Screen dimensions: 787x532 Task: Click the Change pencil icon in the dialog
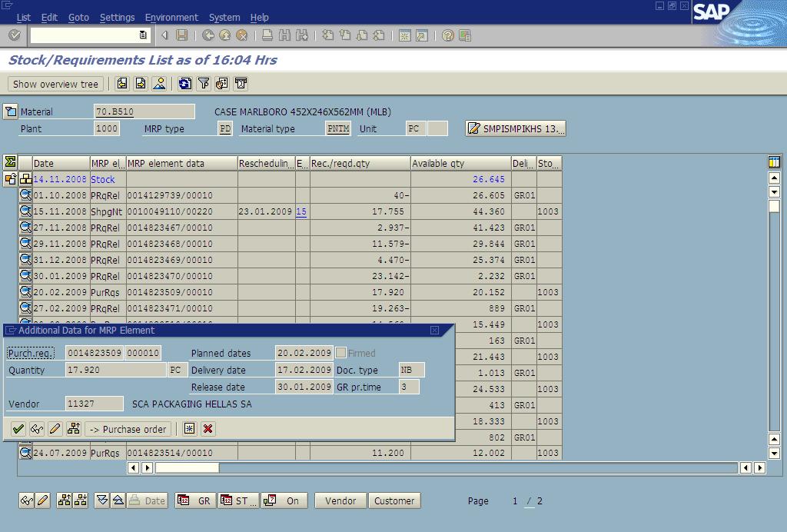tap(55, 429)
